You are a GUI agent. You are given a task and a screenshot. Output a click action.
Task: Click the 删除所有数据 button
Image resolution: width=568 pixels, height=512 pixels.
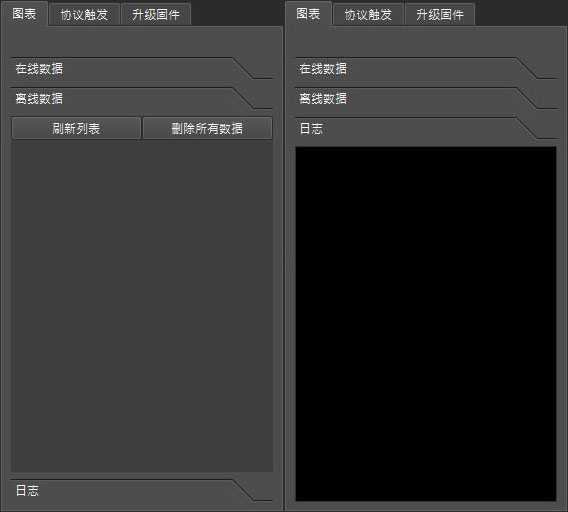coord(207,128)
